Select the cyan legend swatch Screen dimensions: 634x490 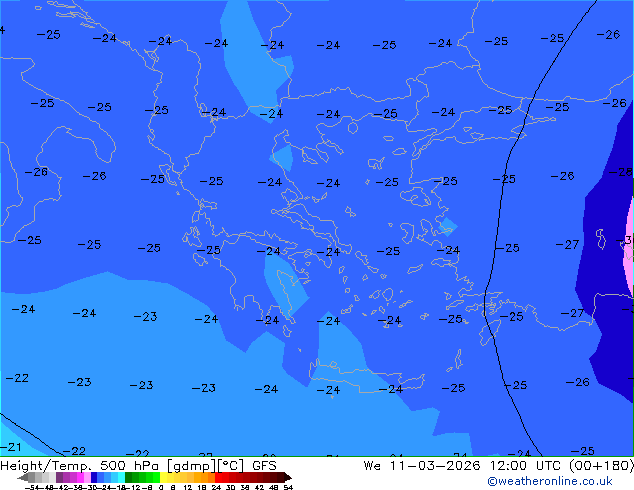pos(121,477)
